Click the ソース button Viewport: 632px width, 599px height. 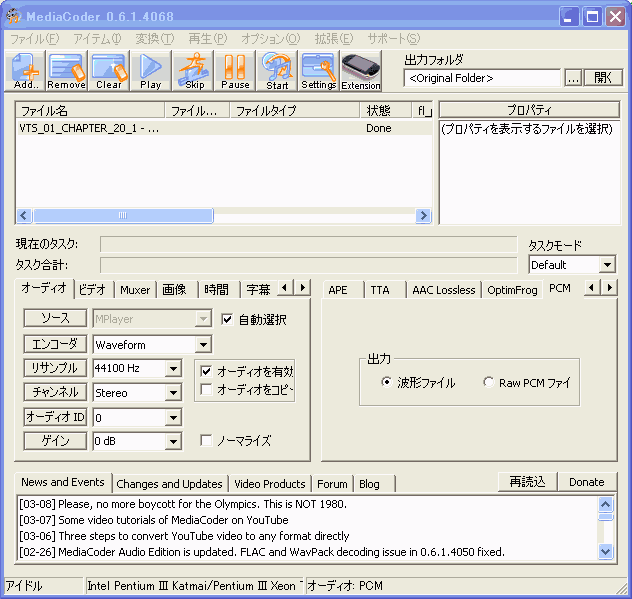coord(55,318)
